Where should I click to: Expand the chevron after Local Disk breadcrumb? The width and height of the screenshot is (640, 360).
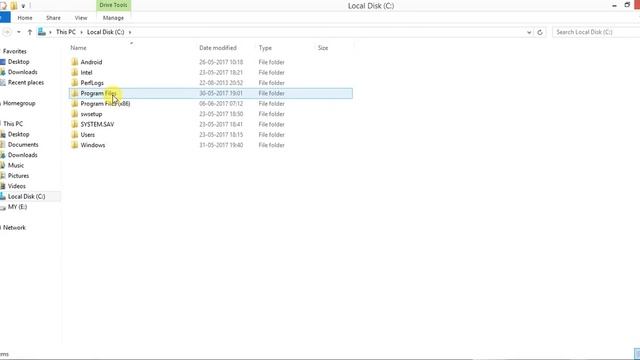[x=130, y=32]
